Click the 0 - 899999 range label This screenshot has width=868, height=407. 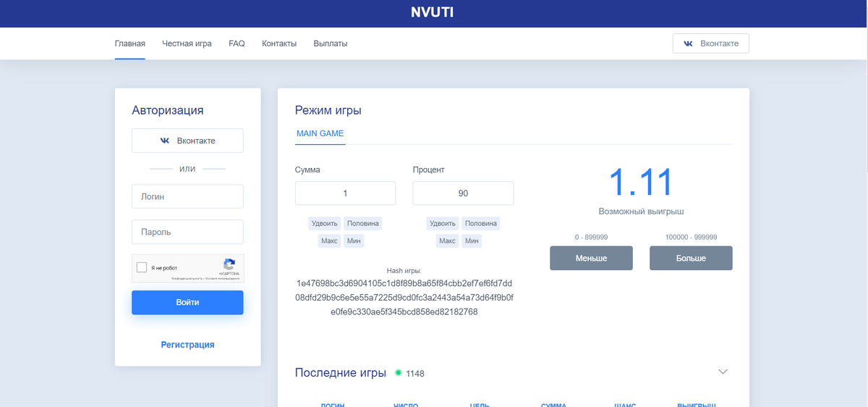[591, 237]
